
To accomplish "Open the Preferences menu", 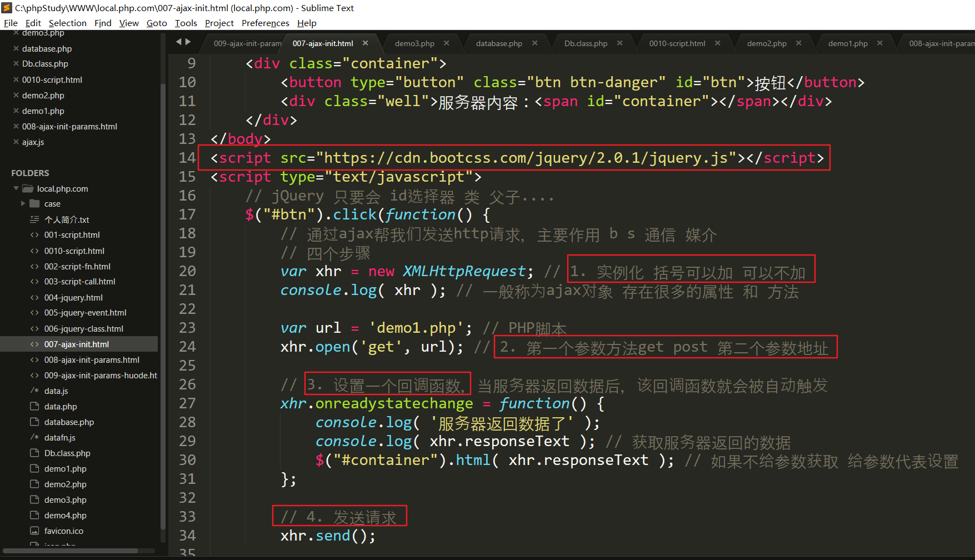I will tap(265, 23).
